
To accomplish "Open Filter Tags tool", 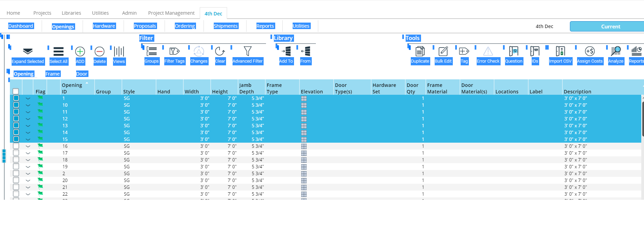I will point(174,51).
